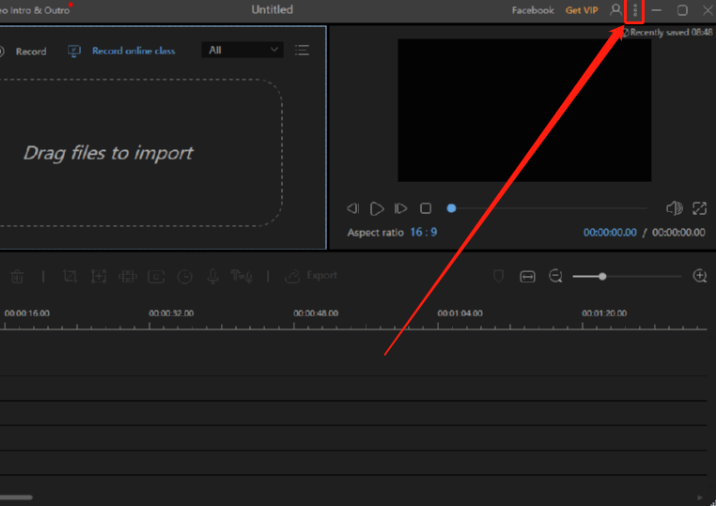Step back to the previous frame
The width and height of the screenshot is (716, 506).
(x=353, y=208)
